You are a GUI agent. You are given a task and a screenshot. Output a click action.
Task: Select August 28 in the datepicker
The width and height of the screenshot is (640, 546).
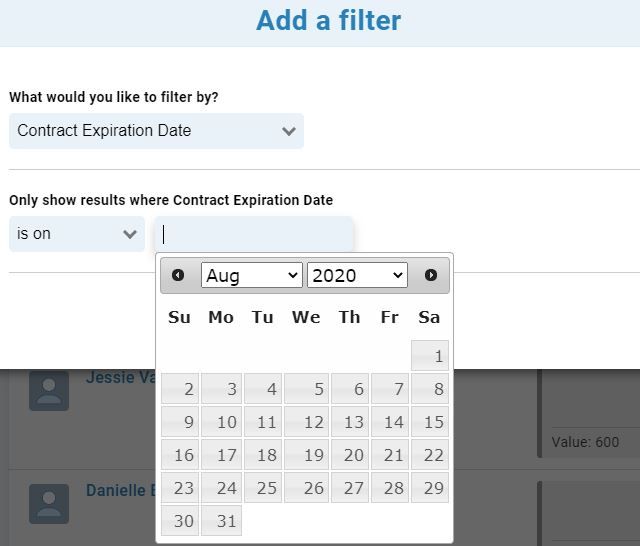click(x=390, y=488)
